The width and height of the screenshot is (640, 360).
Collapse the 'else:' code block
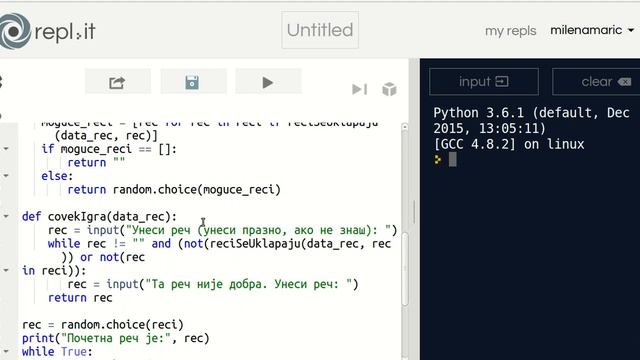[x=6, y=176]
